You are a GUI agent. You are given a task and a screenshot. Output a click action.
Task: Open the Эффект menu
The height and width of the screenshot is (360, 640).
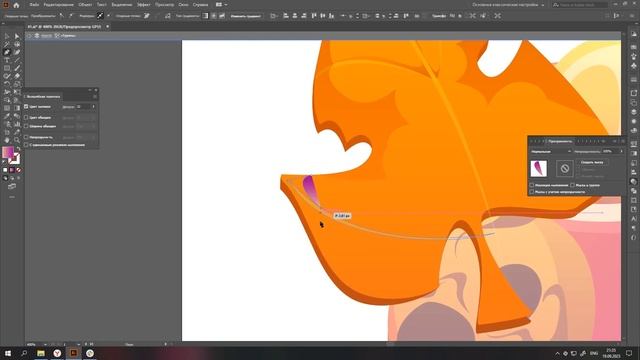click(x=144, y=5)
